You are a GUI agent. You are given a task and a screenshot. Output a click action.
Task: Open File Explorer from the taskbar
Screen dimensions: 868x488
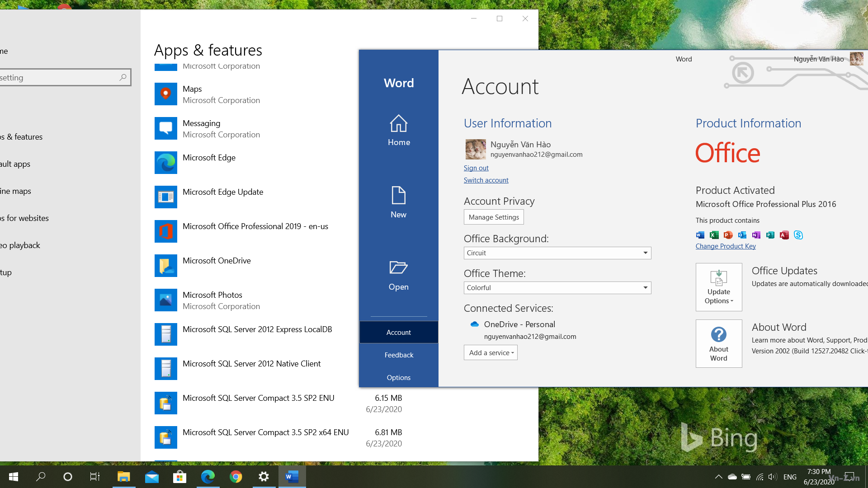pos(123,477)
